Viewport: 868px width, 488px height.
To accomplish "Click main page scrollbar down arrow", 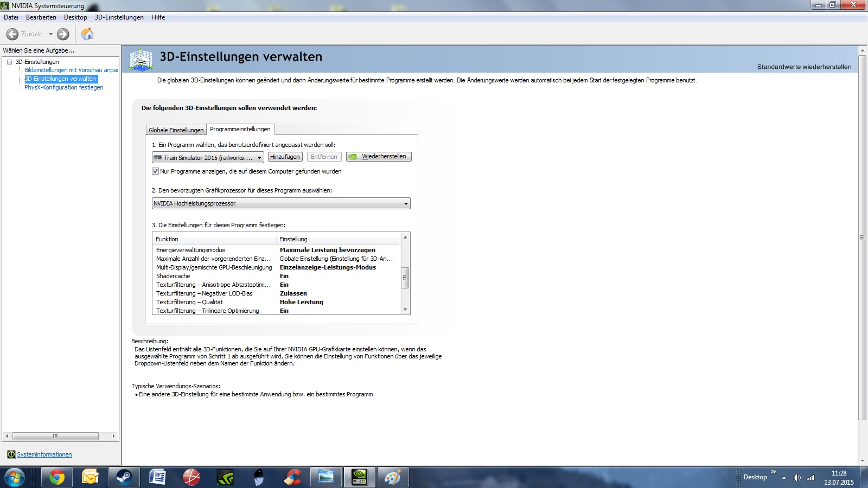I will tap(863, 460).
